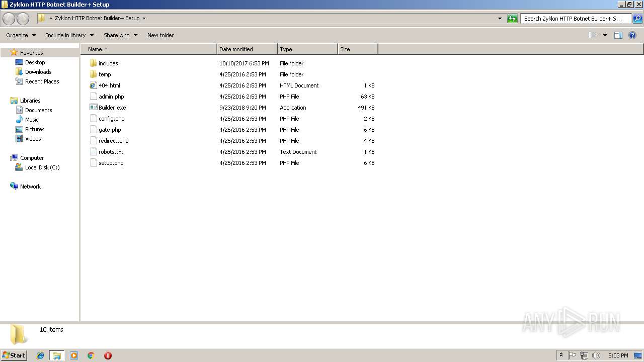Launch Internet Explorer from taskbar

pyautogui.click(x=40, y=355)
